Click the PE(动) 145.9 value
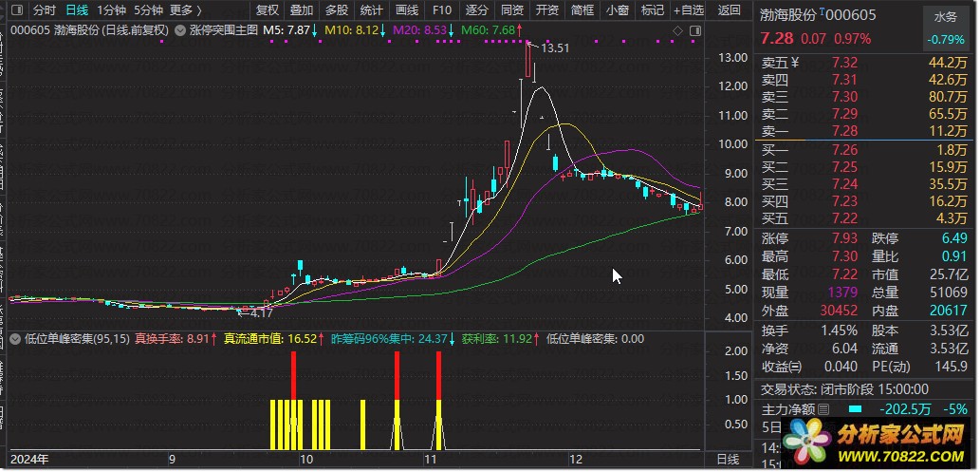 (953, 367)
